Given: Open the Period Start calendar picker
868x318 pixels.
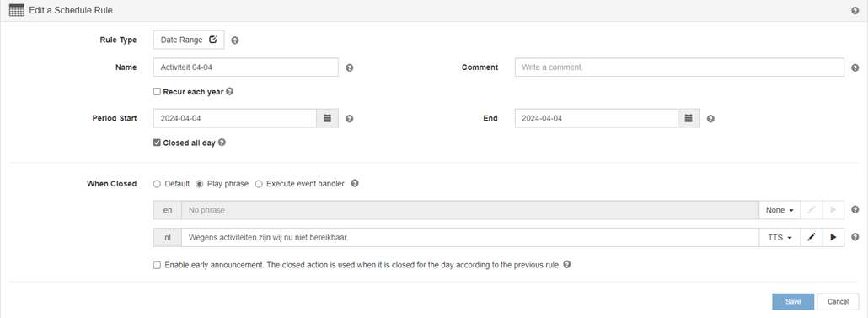Looking at the screenshot, I should click(x=327, y=118).
